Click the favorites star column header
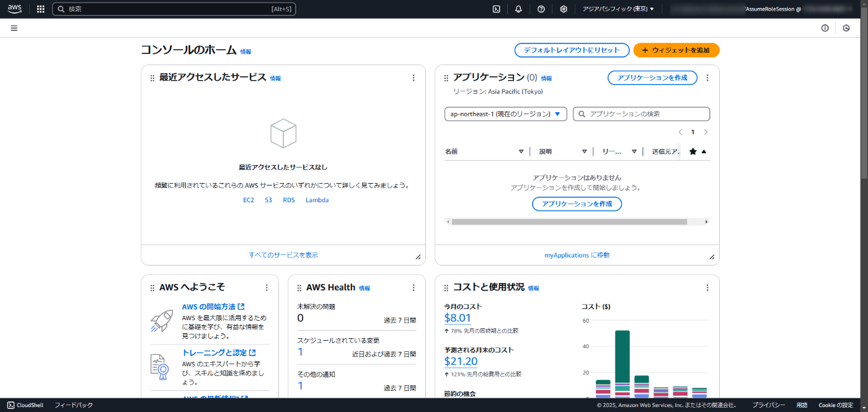The width and height of the screenshot is (868, 412). pos(693,151)
